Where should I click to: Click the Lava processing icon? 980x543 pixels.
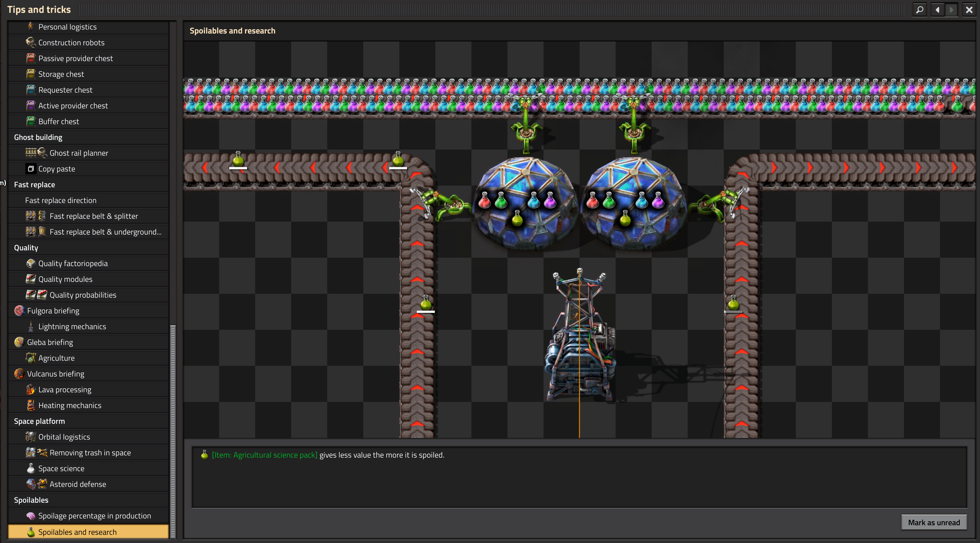[31, 390]
